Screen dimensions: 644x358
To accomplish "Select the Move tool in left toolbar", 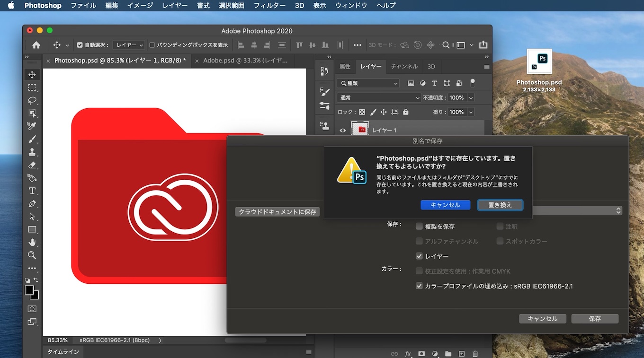I will tap(32, 75).
